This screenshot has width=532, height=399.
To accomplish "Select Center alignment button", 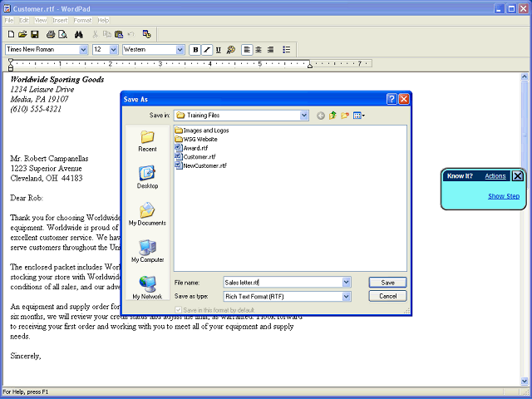I will [259, 50].
